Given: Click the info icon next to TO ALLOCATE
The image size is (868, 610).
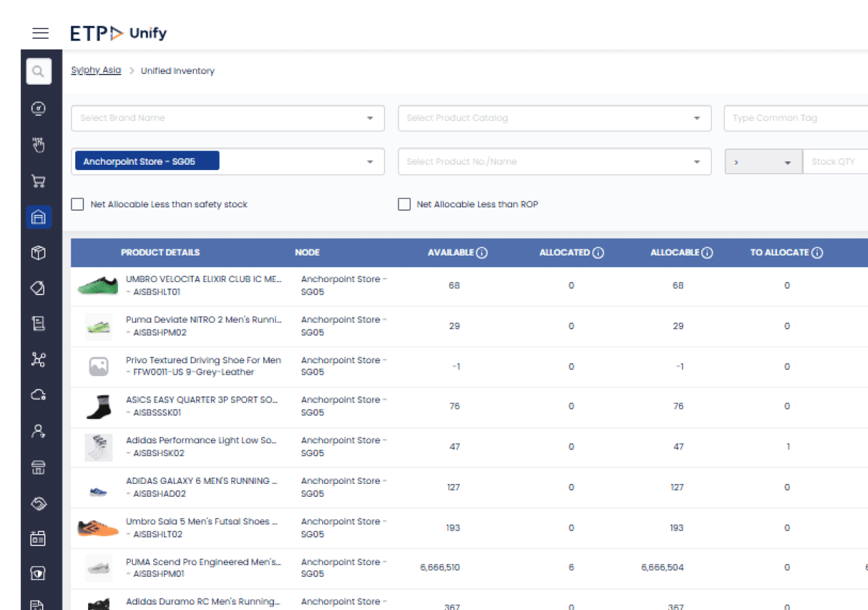Looking at the screenshot, I should pos(817,253).
